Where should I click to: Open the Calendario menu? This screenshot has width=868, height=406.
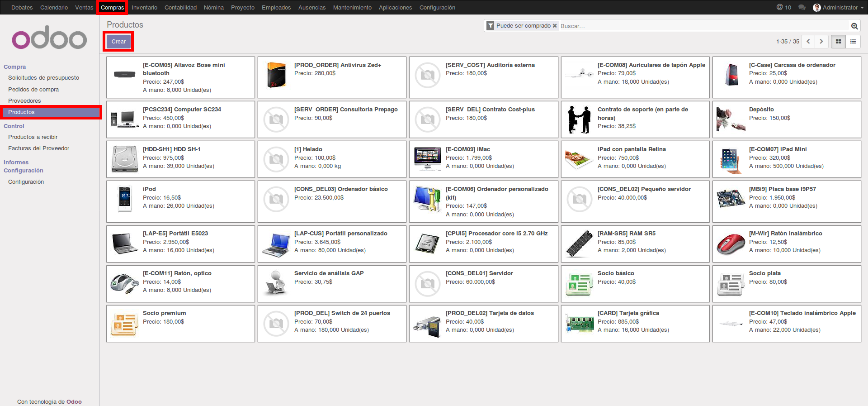[x=54, y=8]
